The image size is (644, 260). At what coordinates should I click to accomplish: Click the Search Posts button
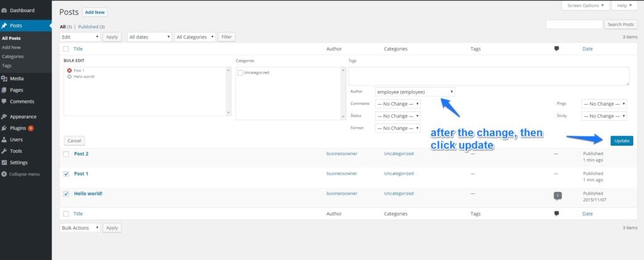[621, 25]
